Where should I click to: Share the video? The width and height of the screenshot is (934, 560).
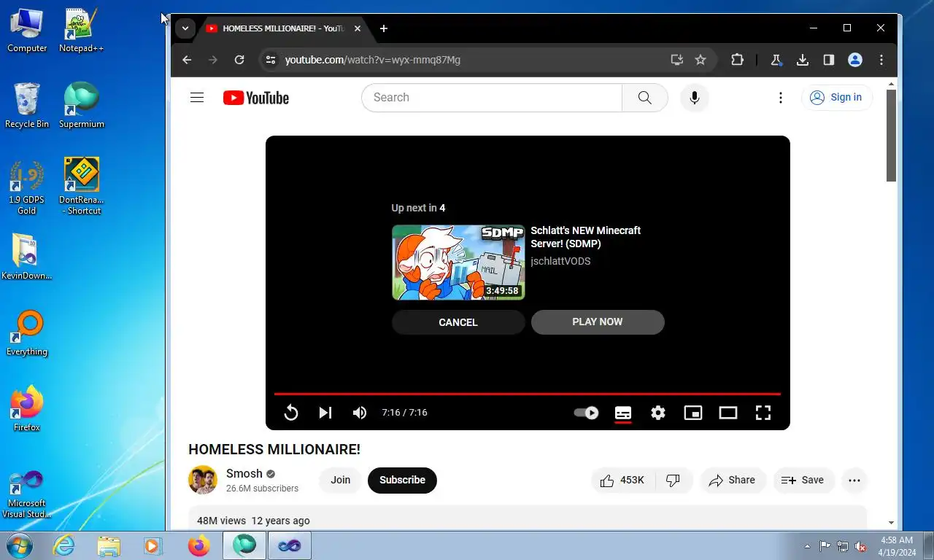click(733, 480)
